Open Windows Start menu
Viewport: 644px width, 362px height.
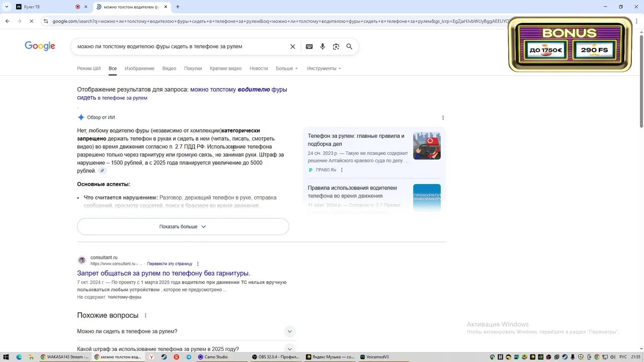[x=6, y=357]
